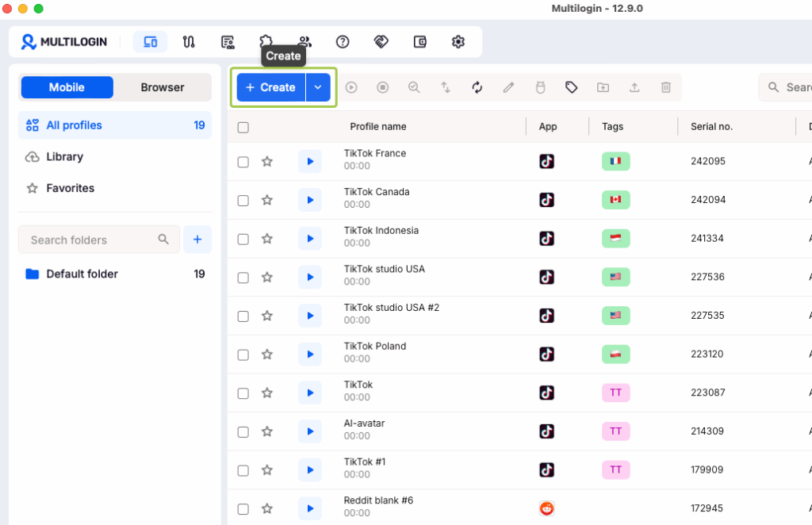Click the France flag tag
The width and height of the screenshot is (812, 525).
tap(615, 162)
